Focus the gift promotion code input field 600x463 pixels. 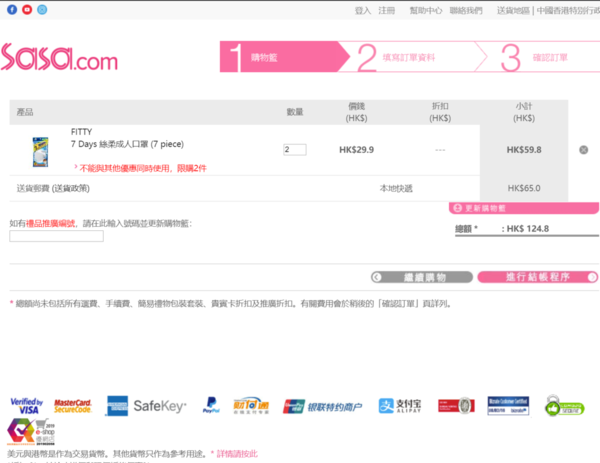(56, 236)
